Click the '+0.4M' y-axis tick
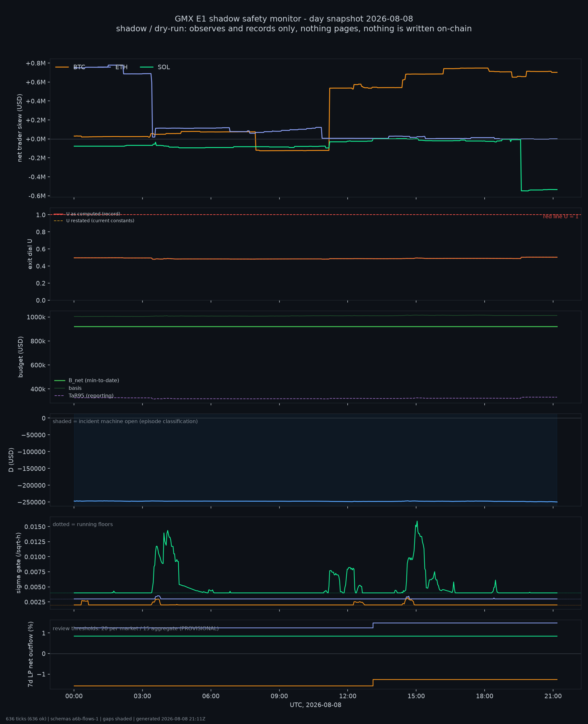 click(36, 101)
